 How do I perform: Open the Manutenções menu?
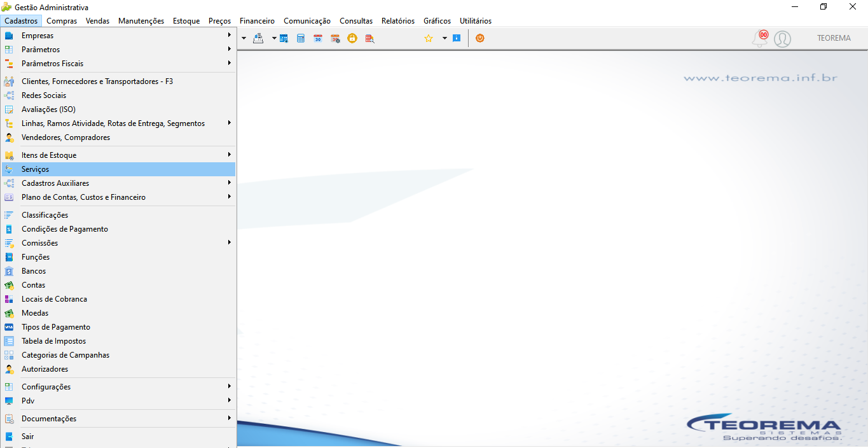point(141,21)
